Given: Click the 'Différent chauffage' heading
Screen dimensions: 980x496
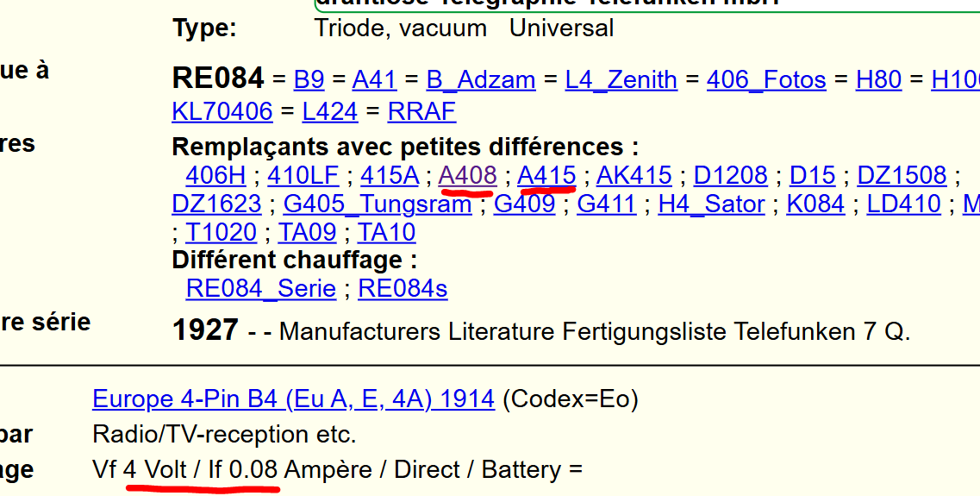Looking at the screenshot, I should coord(295,260).
